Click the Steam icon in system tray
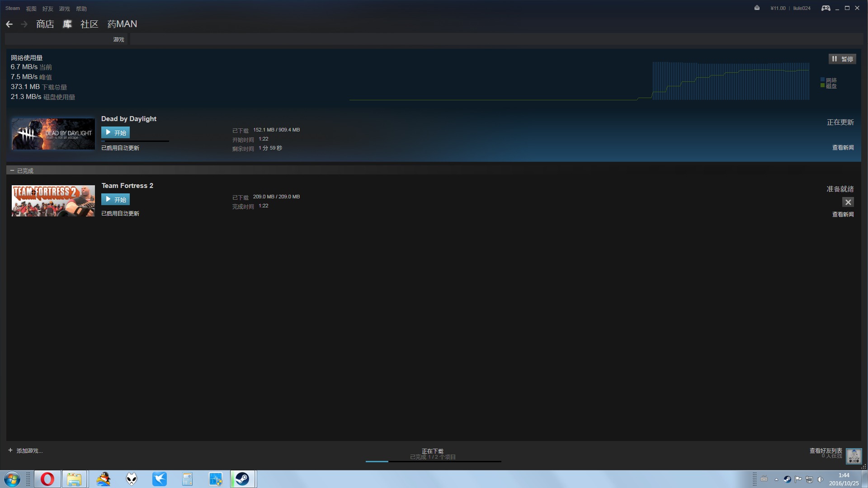Screen dimensions: 868x488 (788, 479)
